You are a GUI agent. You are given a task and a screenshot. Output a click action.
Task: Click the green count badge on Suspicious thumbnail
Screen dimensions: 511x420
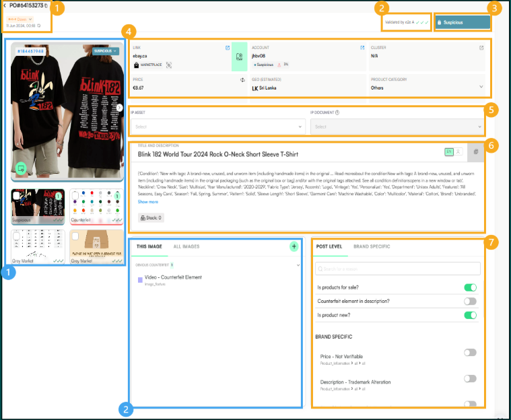coord(59,196)
